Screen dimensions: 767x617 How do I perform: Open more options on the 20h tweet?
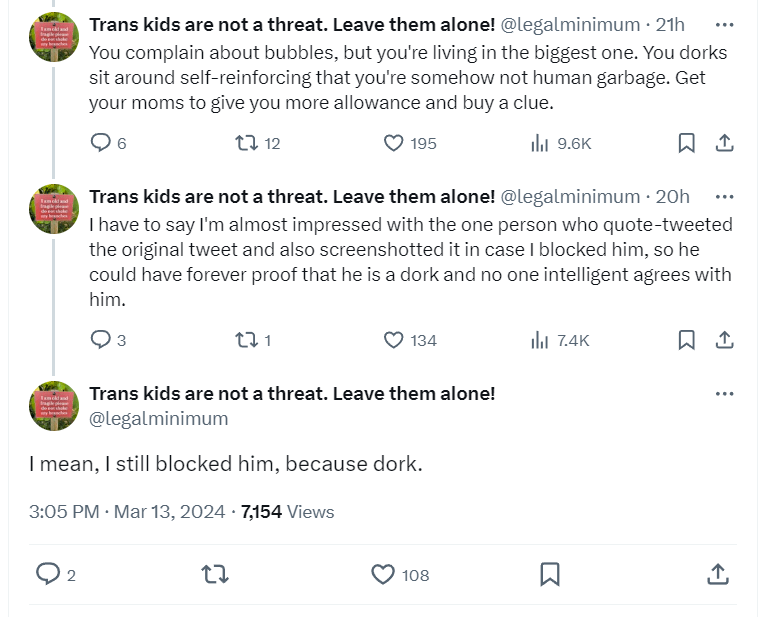click(725, 196)
